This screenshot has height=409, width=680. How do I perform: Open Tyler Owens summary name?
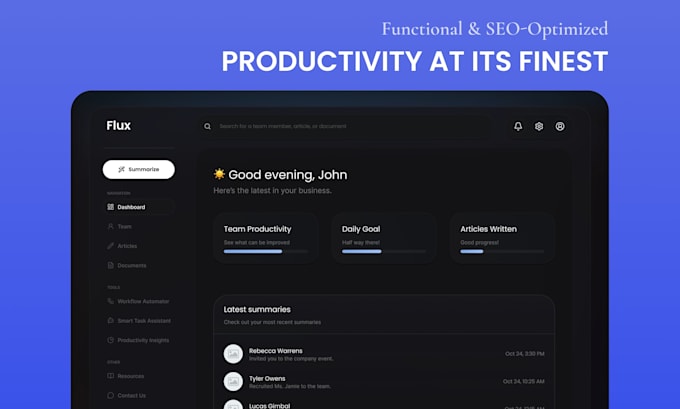coord(267,379)
